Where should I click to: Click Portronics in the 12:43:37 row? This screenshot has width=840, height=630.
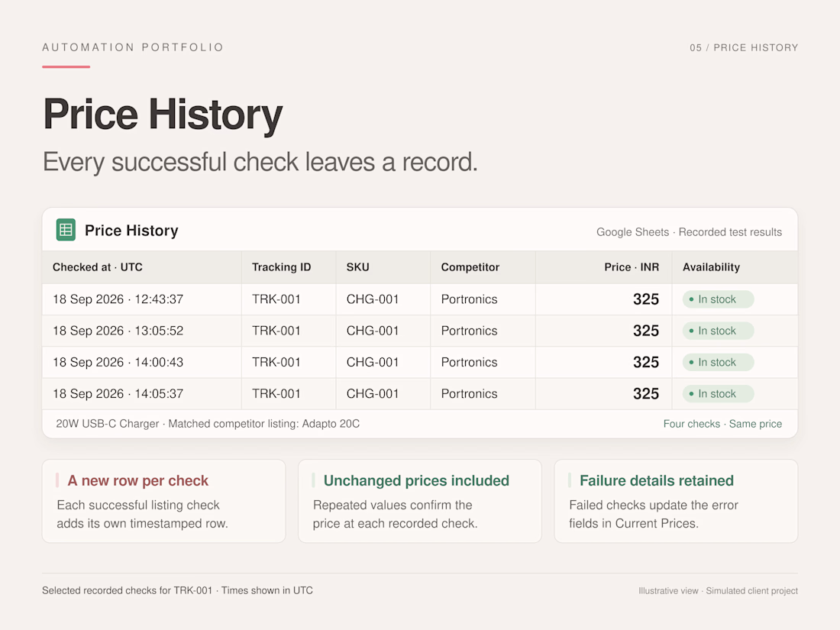tap(470, 299)
